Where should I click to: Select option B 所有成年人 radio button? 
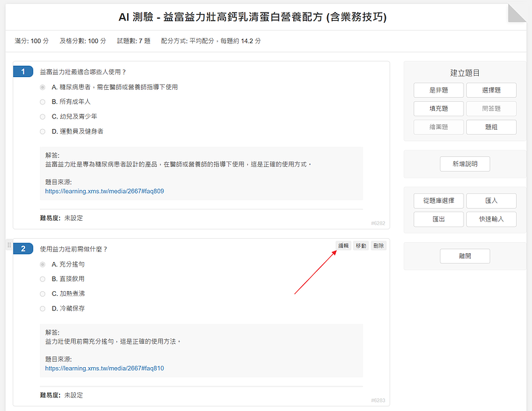pos(43,102)
